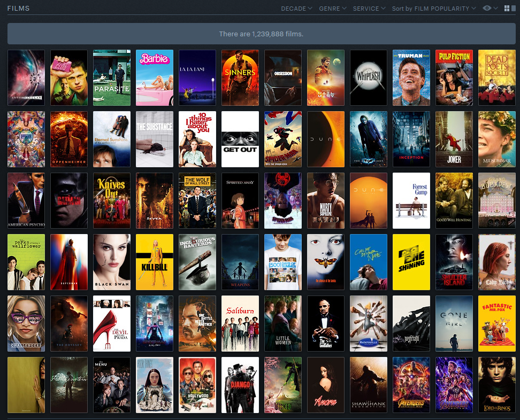The width and height of the screenshot is (520, 420).
Task: Open The Perks of Being a Wallflower poster
Action: (x=26, y=262)
